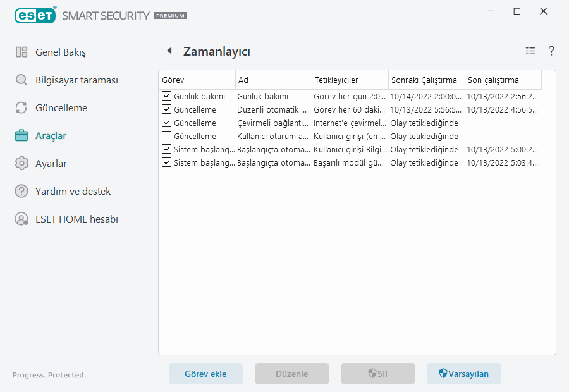Enable the unchecked Güncelleme task
This screenshot has height=392, width=569.
[x=167, y=135]
